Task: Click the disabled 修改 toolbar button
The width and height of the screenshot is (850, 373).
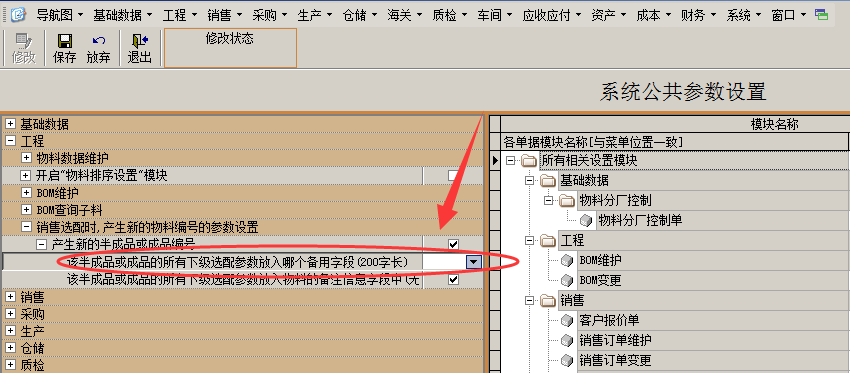Action: click(x=23, y=48)
